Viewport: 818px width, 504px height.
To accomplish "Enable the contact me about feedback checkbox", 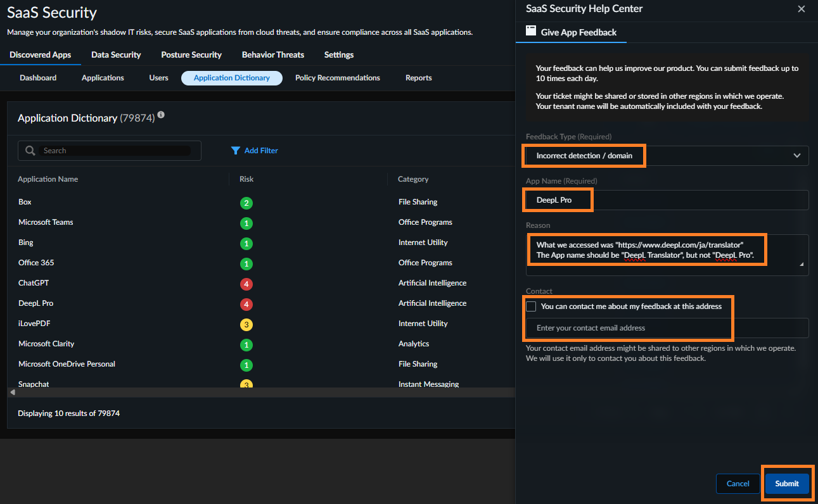I will 531,306.
